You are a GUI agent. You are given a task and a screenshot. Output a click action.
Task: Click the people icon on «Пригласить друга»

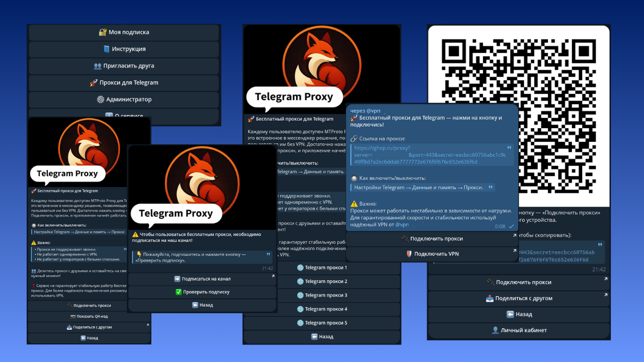click(x=98, y=66)
